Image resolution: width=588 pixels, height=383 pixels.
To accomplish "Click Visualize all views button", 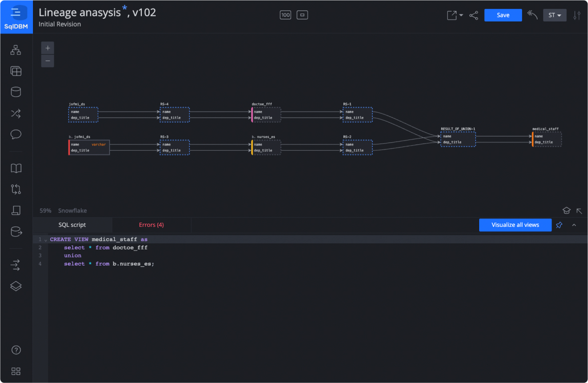I will (x=515, y=225).
